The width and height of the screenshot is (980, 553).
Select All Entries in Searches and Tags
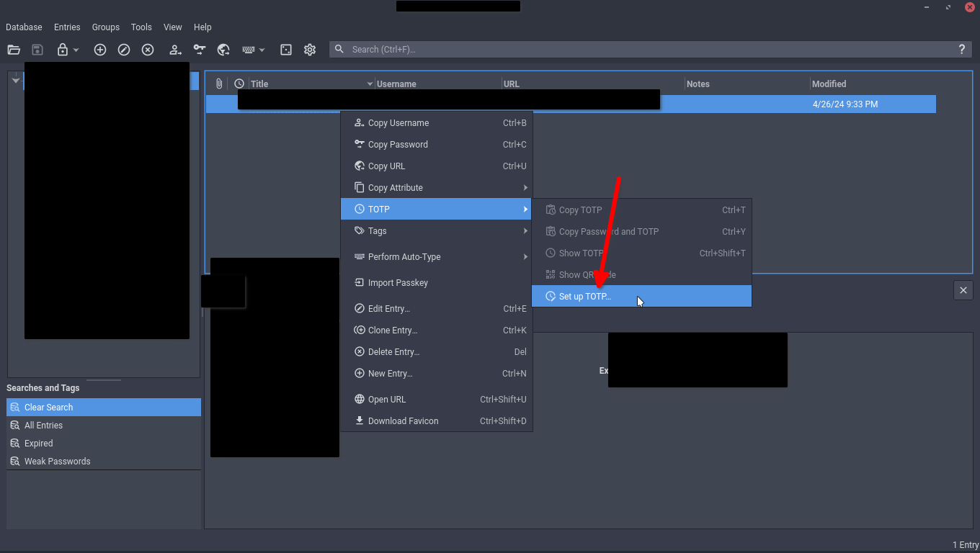pos(43,426)
